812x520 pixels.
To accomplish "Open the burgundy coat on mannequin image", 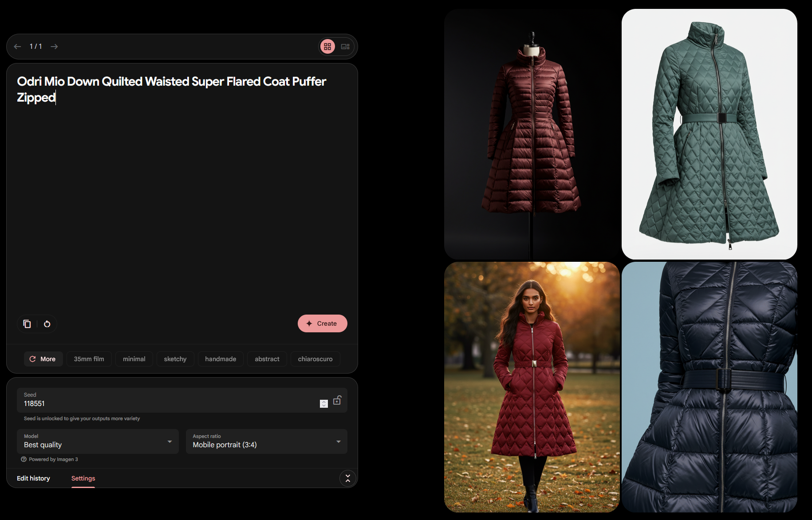I will (x=532, y=134).
